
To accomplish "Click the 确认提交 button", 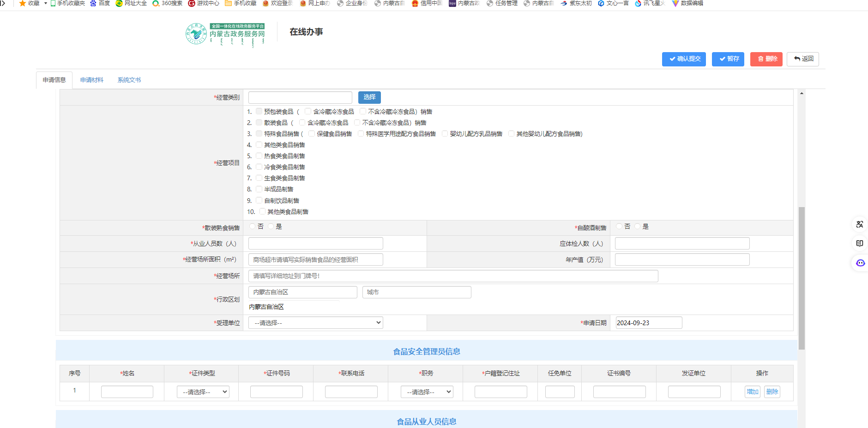I will [684, 59].
